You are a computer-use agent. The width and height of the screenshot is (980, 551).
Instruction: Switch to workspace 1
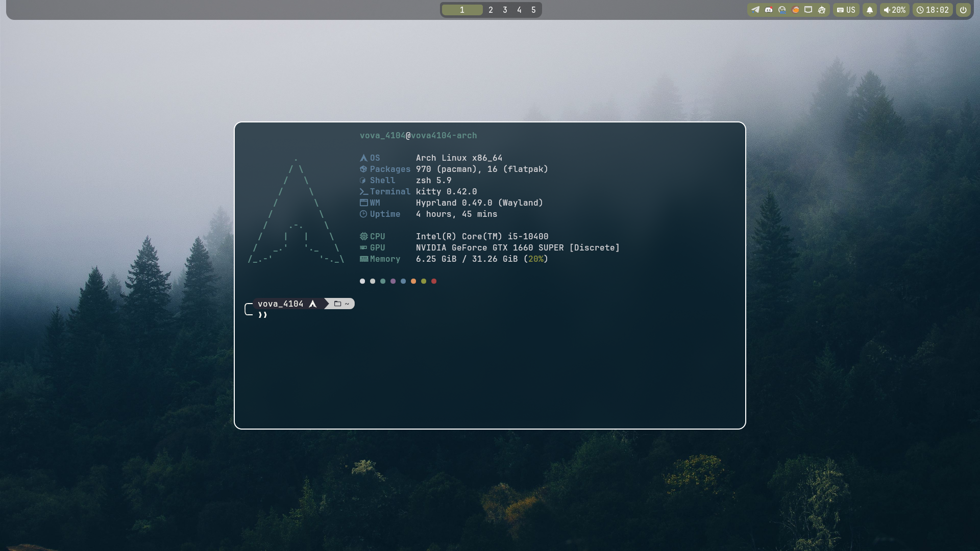pyautogui.click(x=462, y=10)
